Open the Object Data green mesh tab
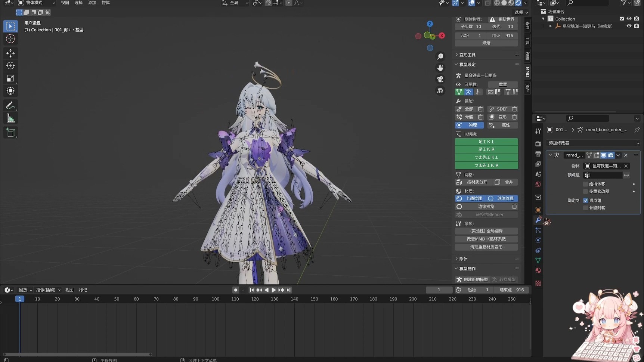644x362 pixels. (x=538, y=260)
